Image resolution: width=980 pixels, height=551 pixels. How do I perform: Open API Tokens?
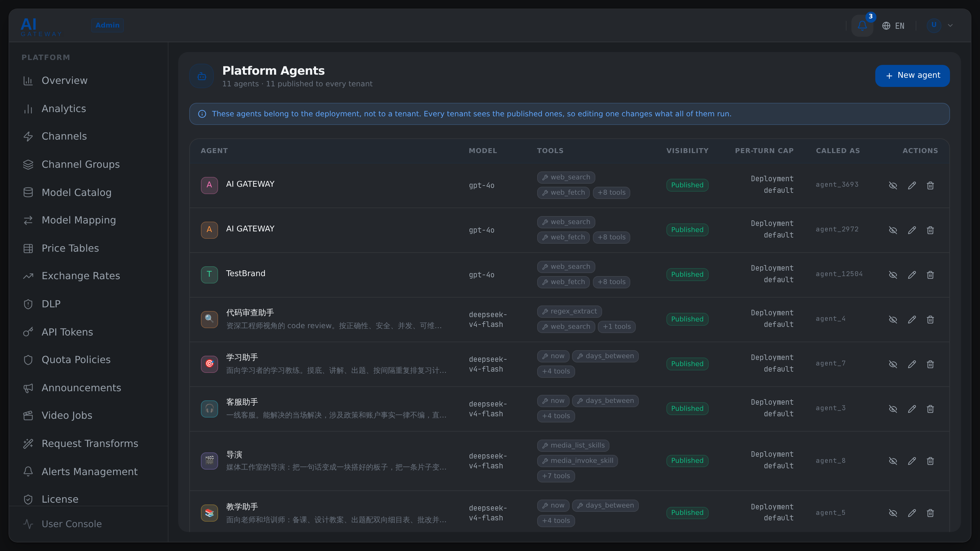pos(88,332)
